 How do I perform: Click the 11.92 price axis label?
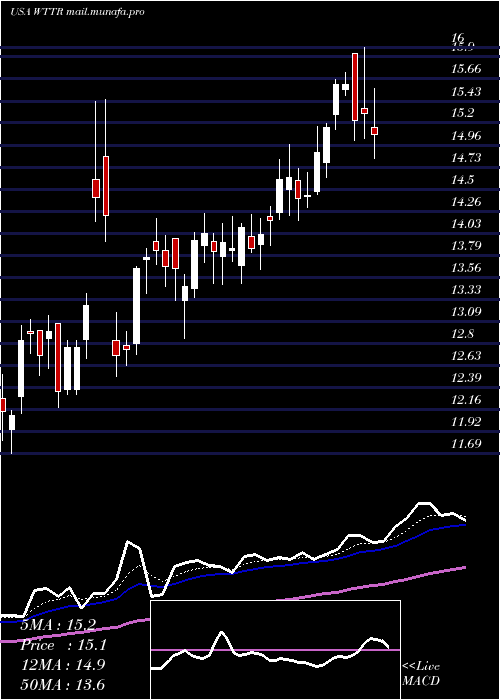pos(467,421)
